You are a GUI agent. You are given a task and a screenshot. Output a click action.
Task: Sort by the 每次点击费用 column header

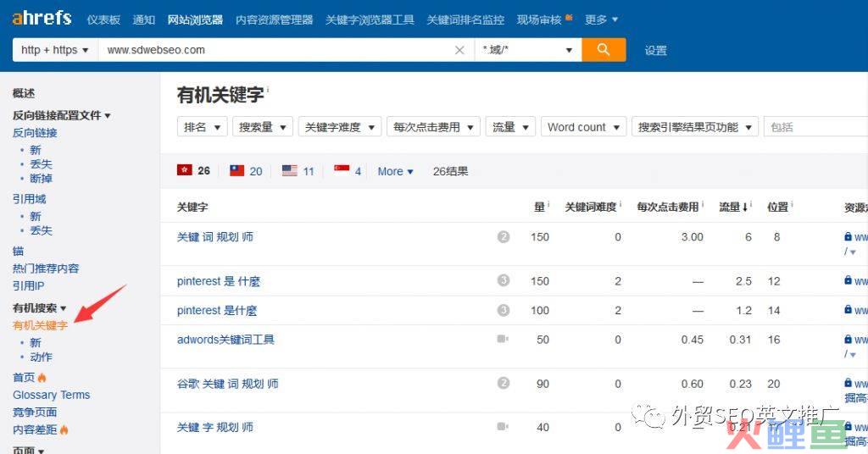(x=668, y=207)
